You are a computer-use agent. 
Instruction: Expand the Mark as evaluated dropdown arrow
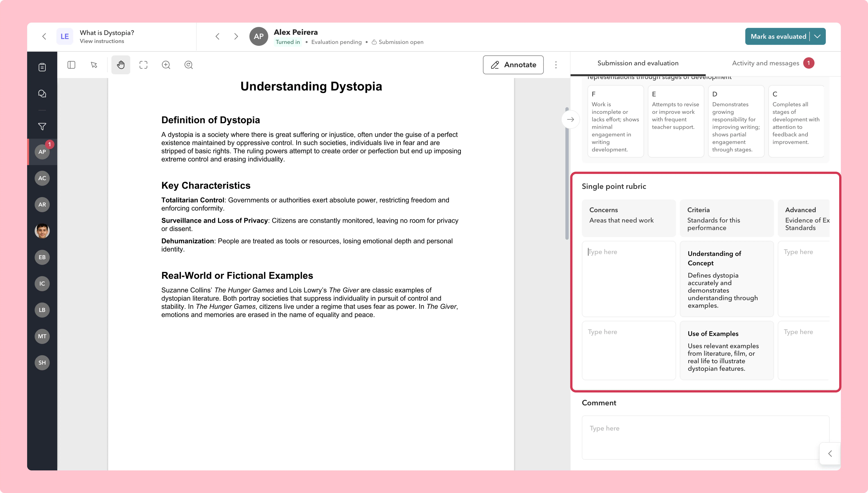pyautogui.click(x=818, y=37)
